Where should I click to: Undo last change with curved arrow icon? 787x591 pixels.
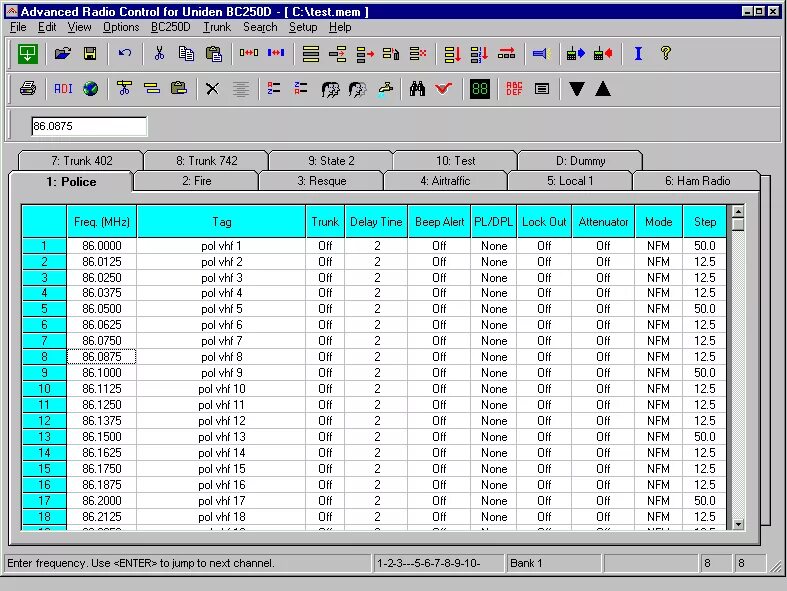pyautogui.click(x=124, y=53)
